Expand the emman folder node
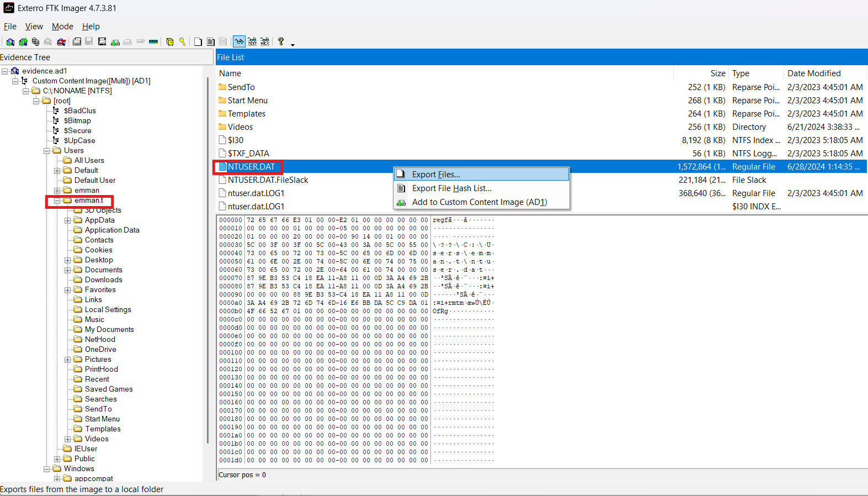This screenshot has height=496, width=868. pos(57,191)
